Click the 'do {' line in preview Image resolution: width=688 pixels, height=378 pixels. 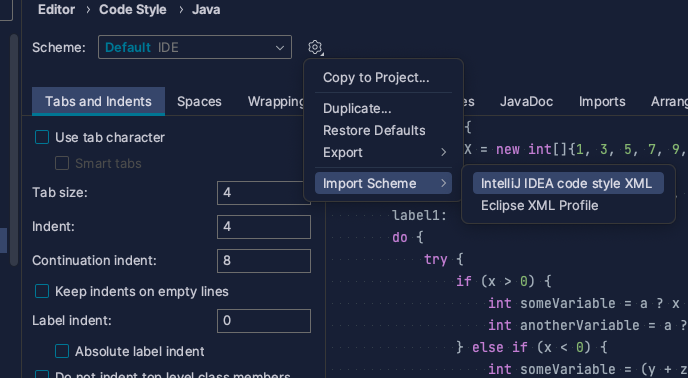pyautogui.click(x=408, y=238)
